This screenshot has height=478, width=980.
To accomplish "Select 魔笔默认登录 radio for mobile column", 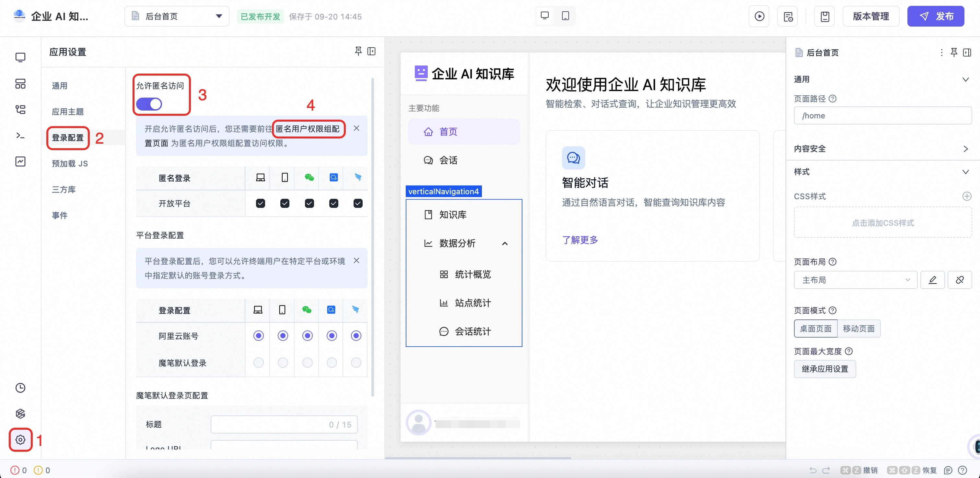I will point(283,362).
